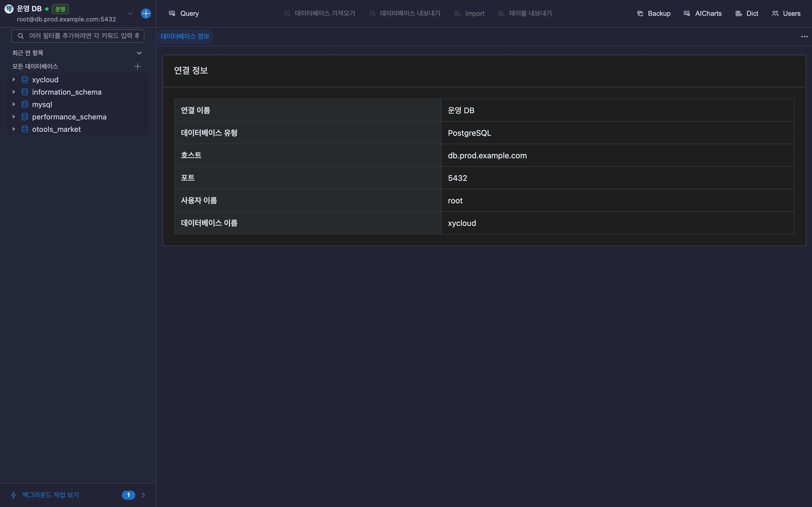Open the connection switcher dropdown arrow
Image resolution: width=812 pixels, height=507 pixels.
click(x=130, y=14)
